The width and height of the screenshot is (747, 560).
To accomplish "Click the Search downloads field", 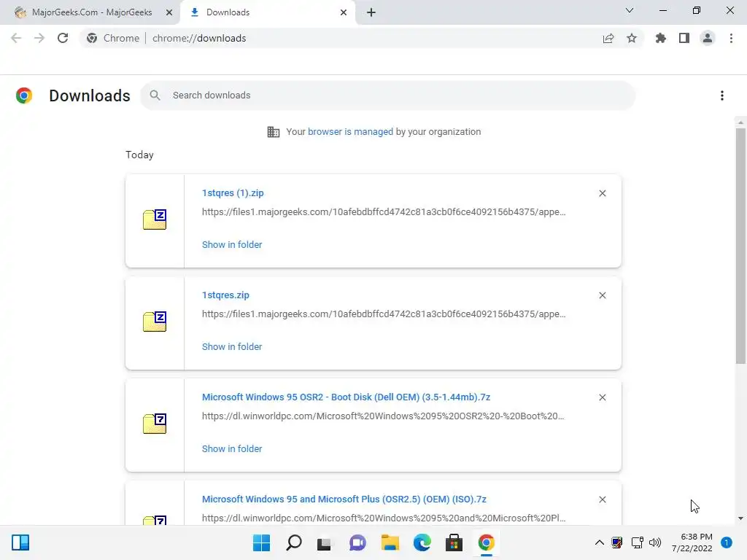I will 388,96.
